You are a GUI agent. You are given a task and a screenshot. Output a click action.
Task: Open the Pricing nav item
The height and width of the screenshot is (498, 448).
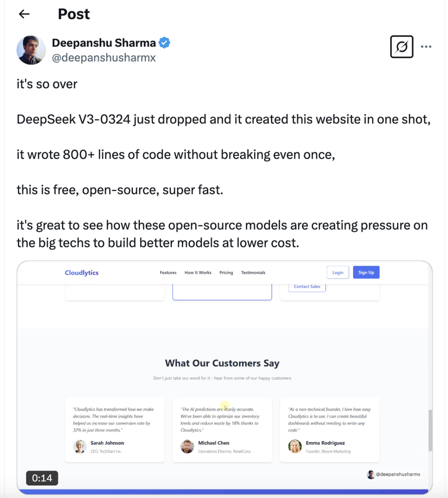tap(226, 272)
